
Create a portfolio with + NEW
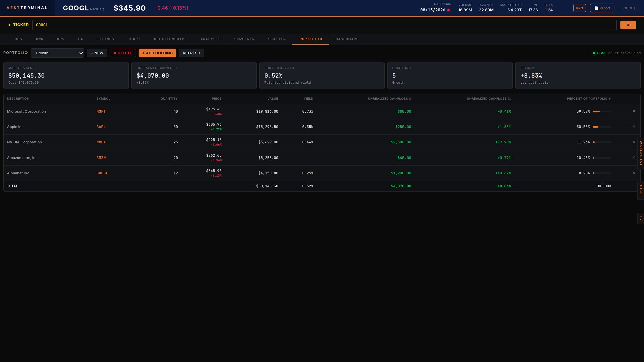pos(97,53)
